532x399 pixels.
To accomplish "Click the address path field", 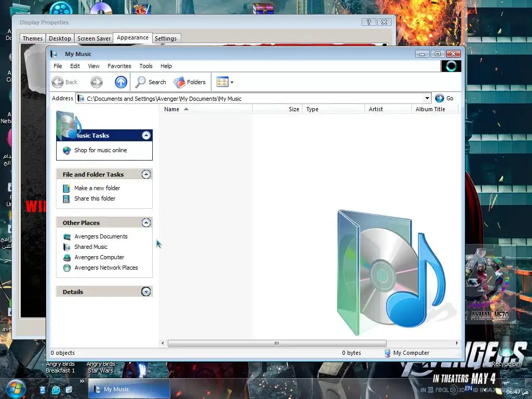I will click(250, 98).
